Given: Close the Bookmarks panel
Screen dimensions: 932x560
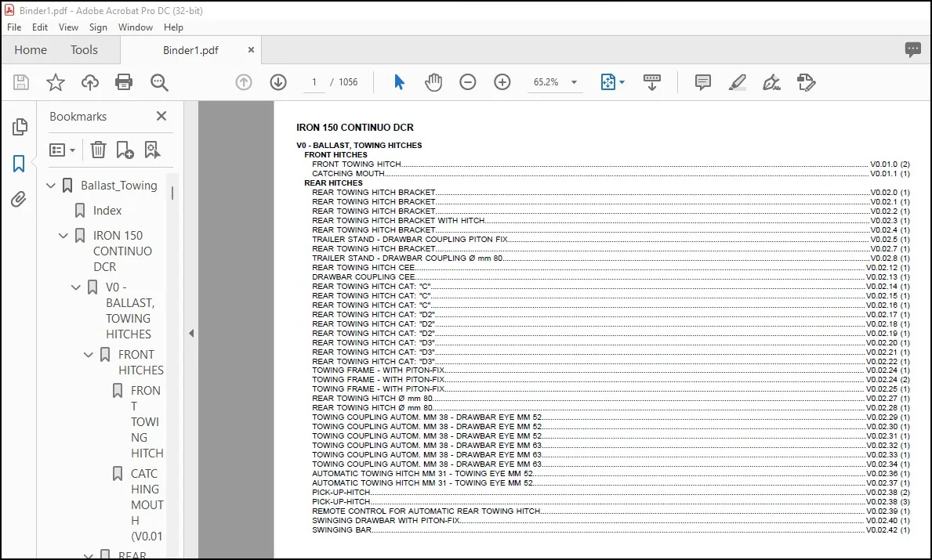Looking at the screenshot, I should click(161, 116).
